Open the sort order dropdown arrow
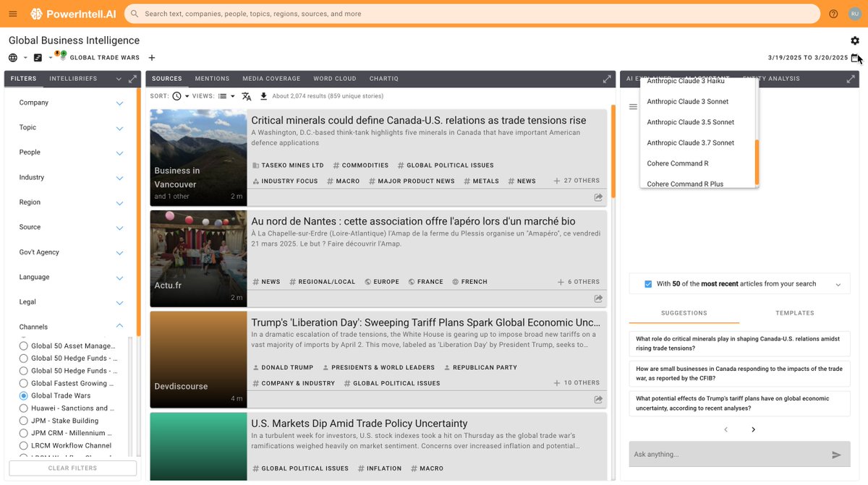The height and width of the screenshot is (485, 868). (187, 96)
